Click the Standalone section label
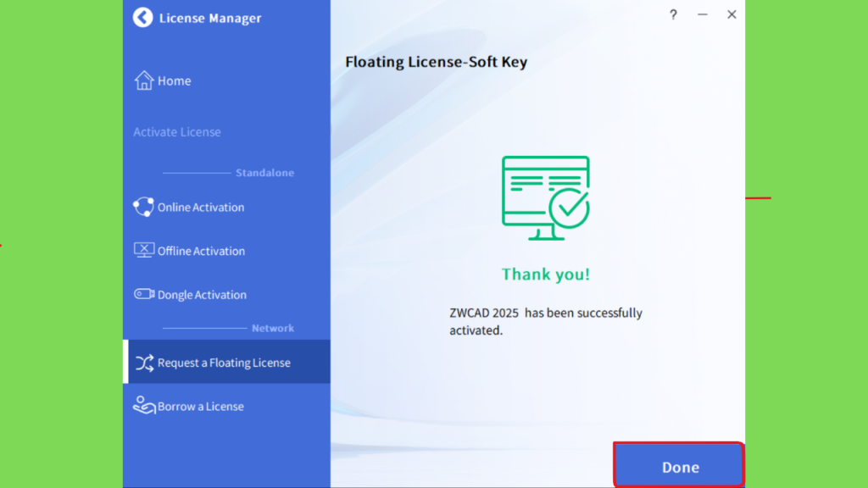This screenshot has height=488, width=868. coord(264,173)
